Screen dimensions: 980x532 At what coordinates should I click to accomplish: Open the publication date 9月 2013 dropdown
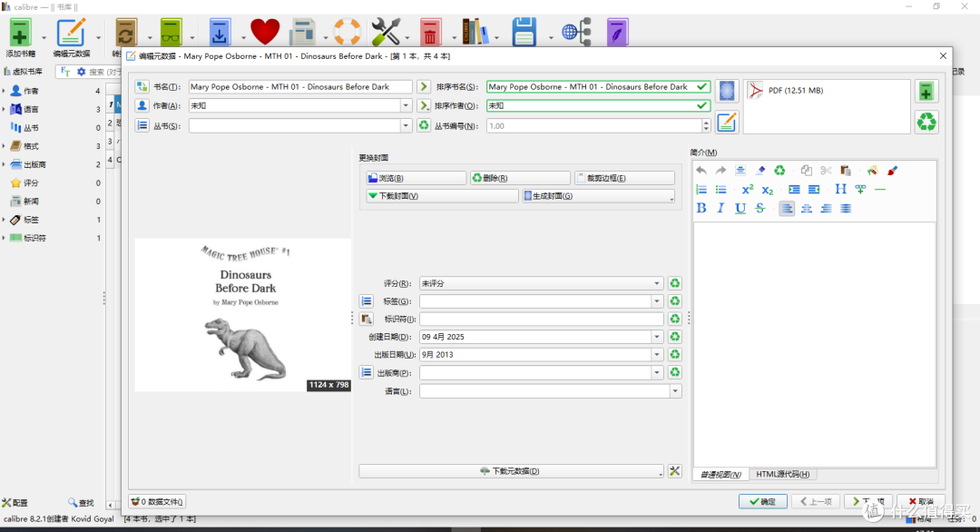(x=657, y=354)
